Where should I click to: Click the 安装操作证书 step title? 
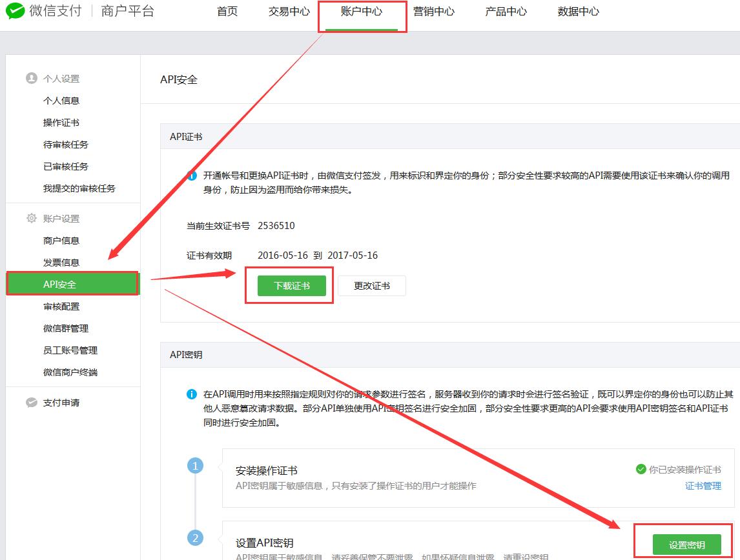[x=266, y=470]
